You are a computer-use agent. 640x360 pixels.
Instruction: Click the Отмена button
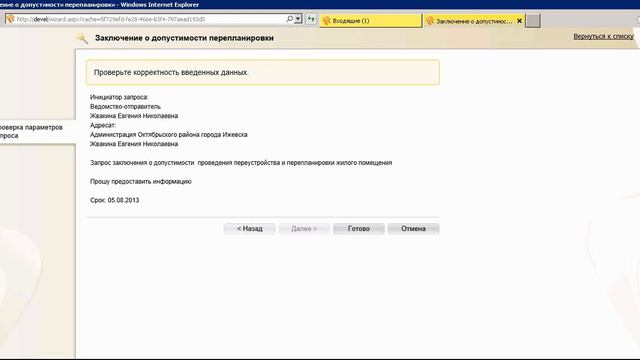point(413,229)
